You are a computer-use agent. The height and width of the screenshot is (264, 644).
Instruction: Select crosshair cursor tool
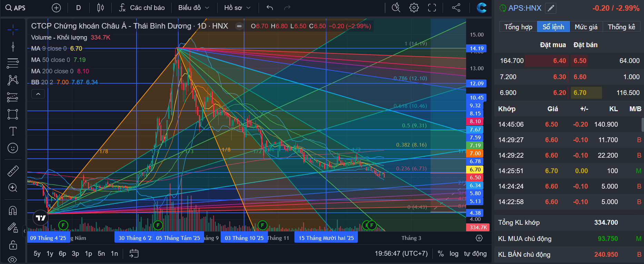(x=13, y=30)
